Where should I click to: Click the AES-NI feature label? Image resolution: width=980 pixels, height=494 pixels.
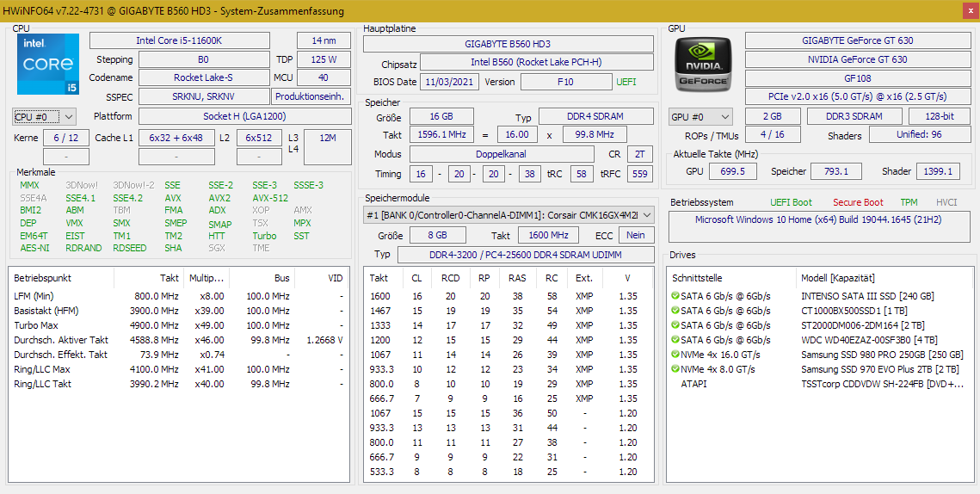(34, 248)
